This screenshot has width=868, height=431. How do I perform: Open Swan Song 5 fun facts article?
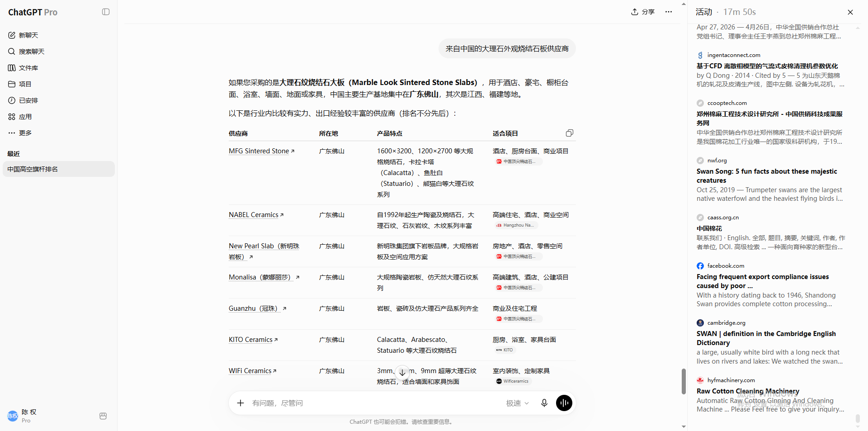tap(767, 176)
